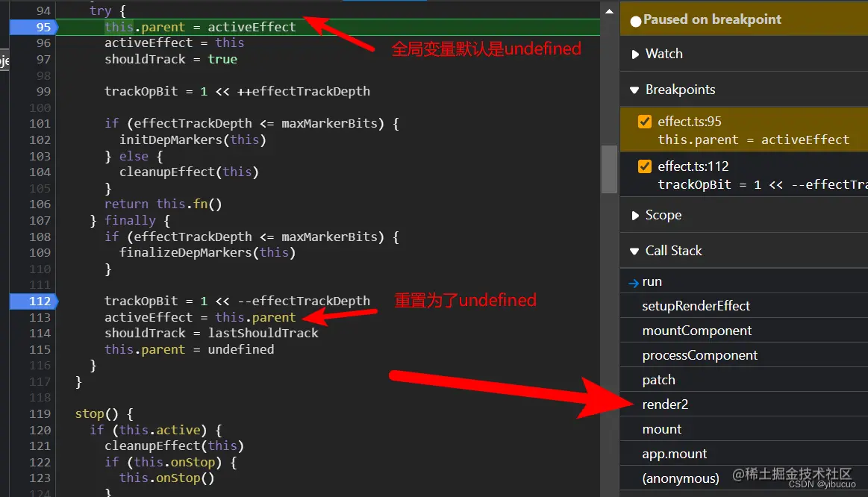Click the stop() method name
Viewport: 868px width, 497px height.
tap(89, 414)
